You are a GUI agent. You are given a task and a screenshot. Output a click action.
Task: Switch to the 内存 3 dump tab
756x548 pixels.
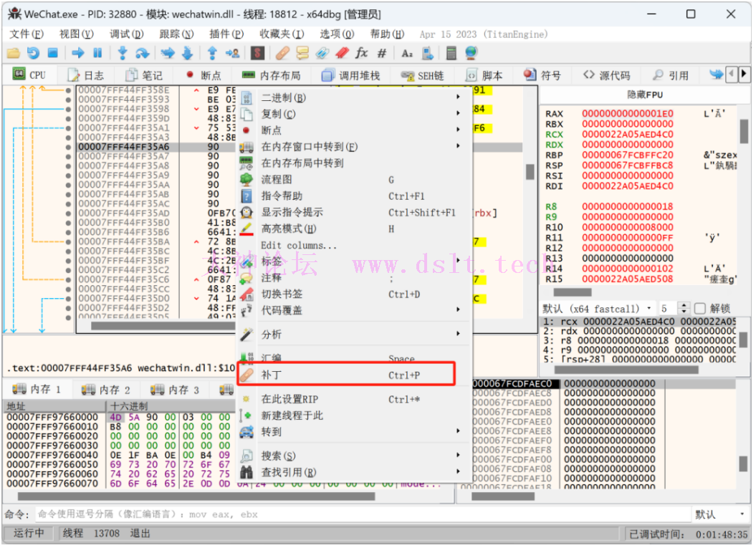tap(175, 390)
